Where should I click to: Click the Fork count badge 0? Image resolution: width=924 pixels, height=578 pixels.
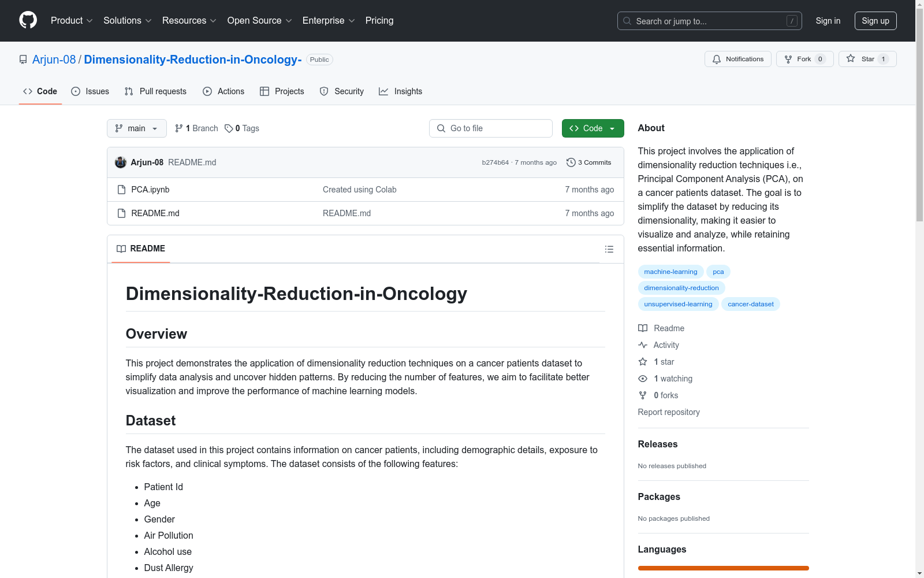pyautogui.click(x=820, y=59)
